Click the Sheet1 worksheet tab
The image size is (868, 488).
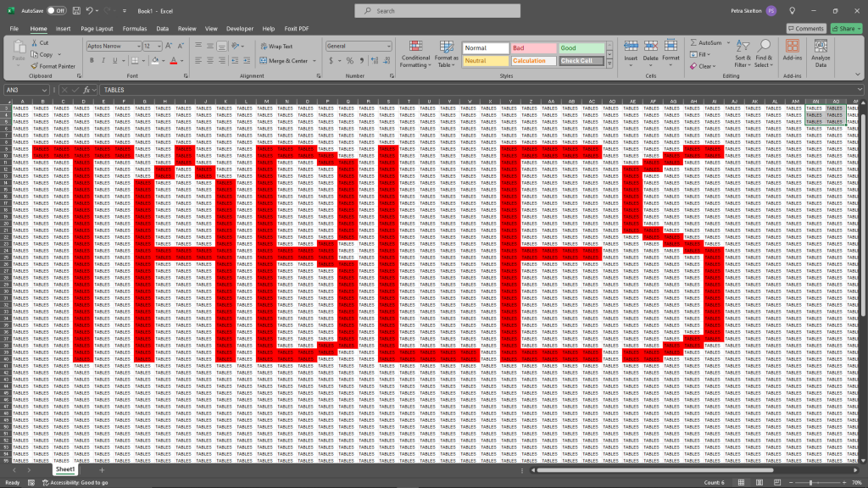pyautogui.click(x=65, y=469)
